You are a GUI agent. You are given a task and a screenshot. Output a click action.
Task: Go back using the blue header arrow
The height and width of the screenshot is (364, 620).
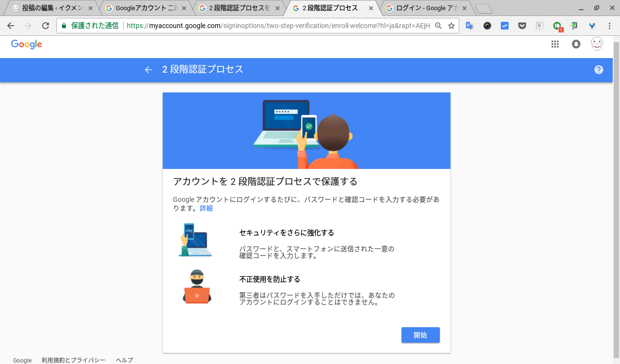pyautogui.click(x=148, y=70)
